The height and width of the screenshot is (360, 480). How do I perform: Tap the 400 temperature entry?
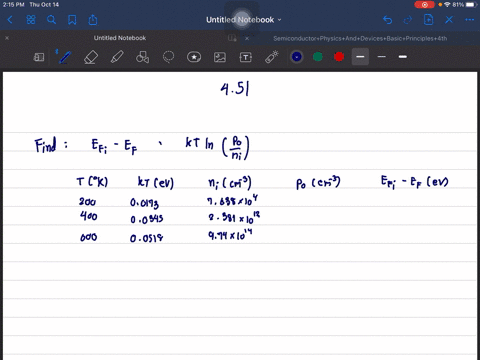89,216
